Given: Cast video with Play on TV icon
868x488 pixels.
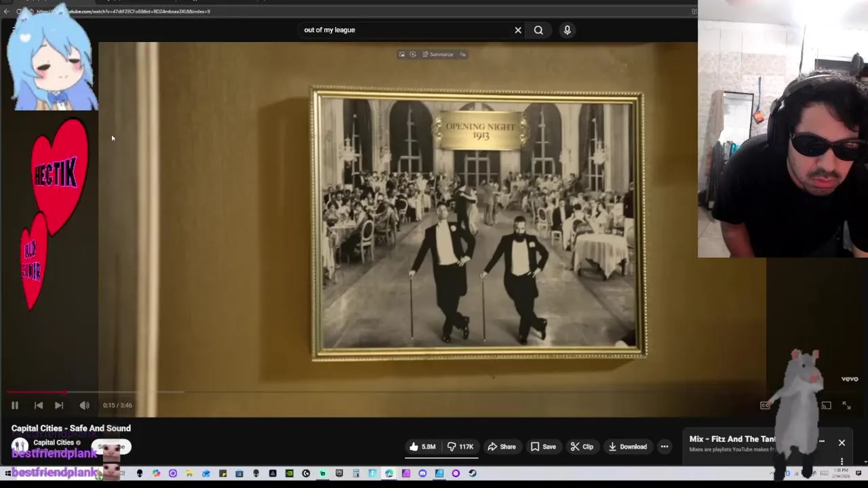Looking at the screenshot, I should (826, 405).
